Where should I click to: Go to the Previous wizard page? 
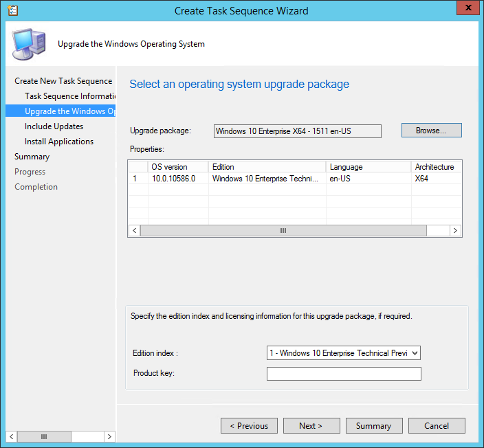249,426
